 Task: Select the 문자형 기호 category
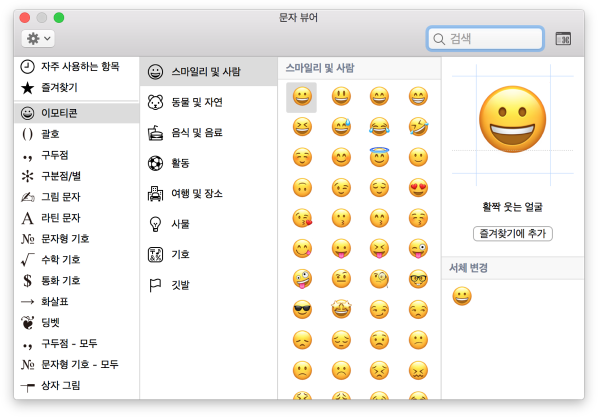(76, 239)
